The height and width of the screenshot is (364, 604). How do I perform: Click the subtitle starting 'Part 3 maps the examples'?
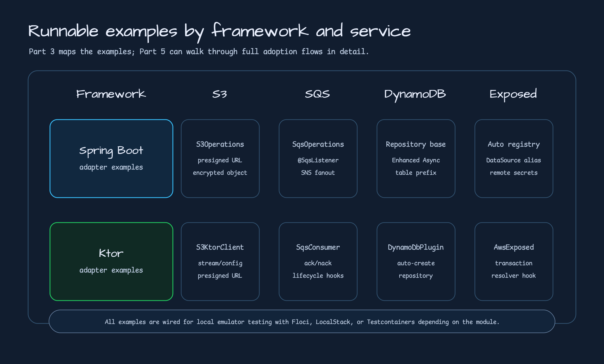(x=199, y=51)
